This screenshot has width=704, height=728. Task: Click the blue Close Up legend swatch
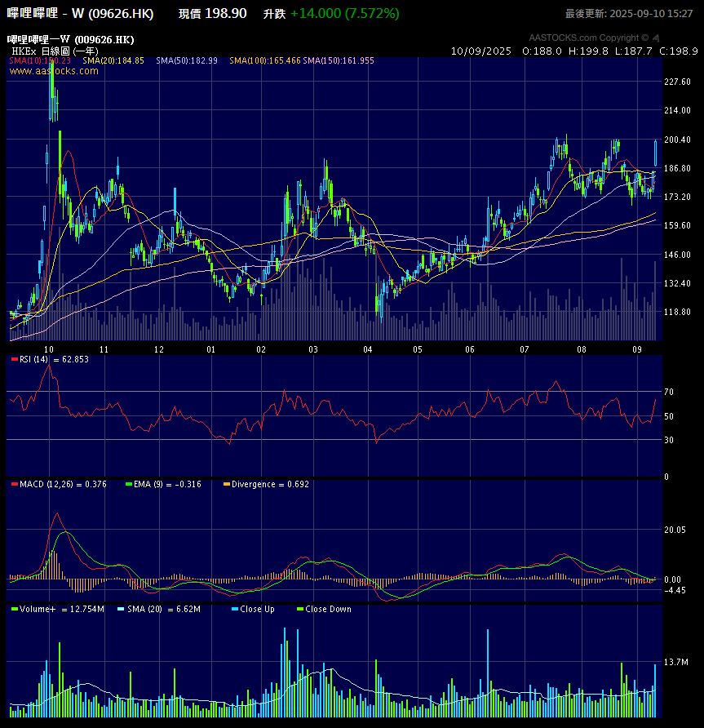[235, 609]
